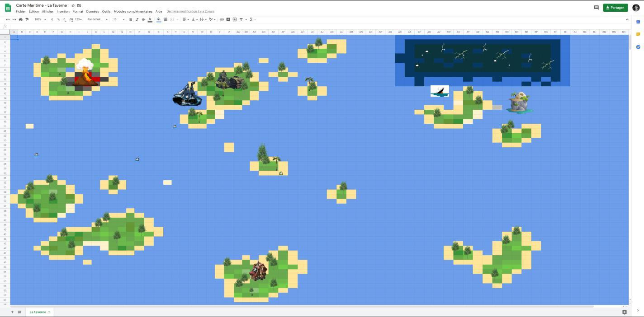The image size is (644, 317).
Task: Format selection as percentage
Action: tap(58, 19)
